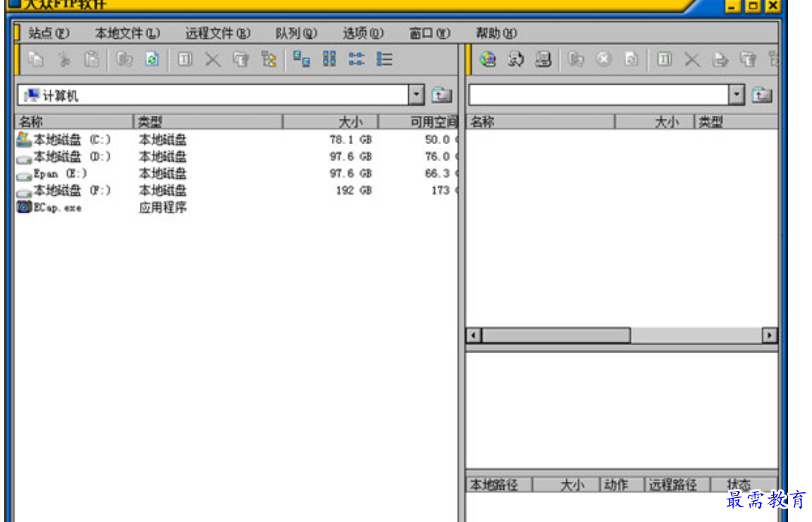Click the new folder icon in remote toolbar

pos(748,59)
